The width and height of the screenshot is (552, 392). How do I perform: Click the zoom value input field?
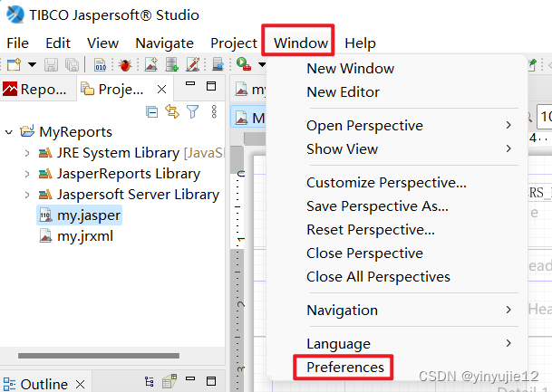(x=544, y=117)
